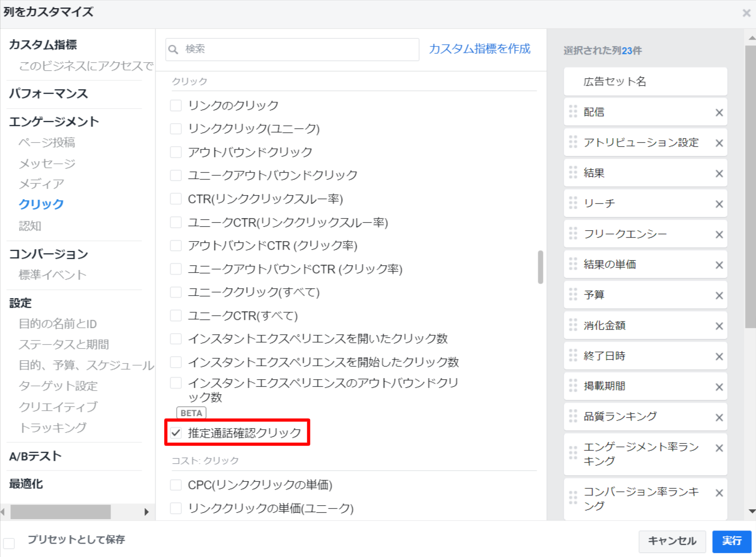This screenshot has width=756, height=557.
Task: Click the キャンセル button
Action: pyautogui.click(x=671, y=541)
